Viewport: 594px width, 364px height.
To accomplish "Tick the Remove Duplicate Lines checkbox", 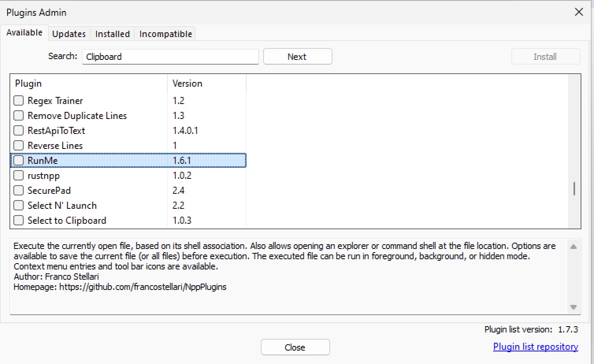I will coord(19,115).
